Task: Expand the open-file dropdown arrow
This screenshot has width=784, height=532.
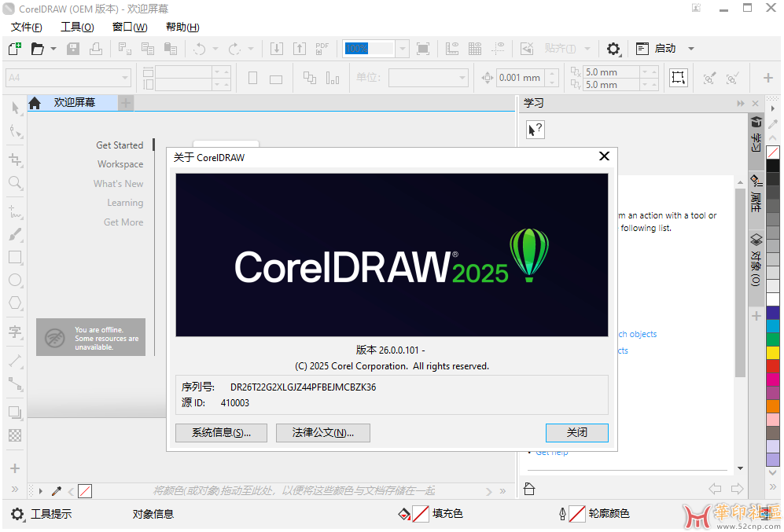Action: [x=53, y=49]
